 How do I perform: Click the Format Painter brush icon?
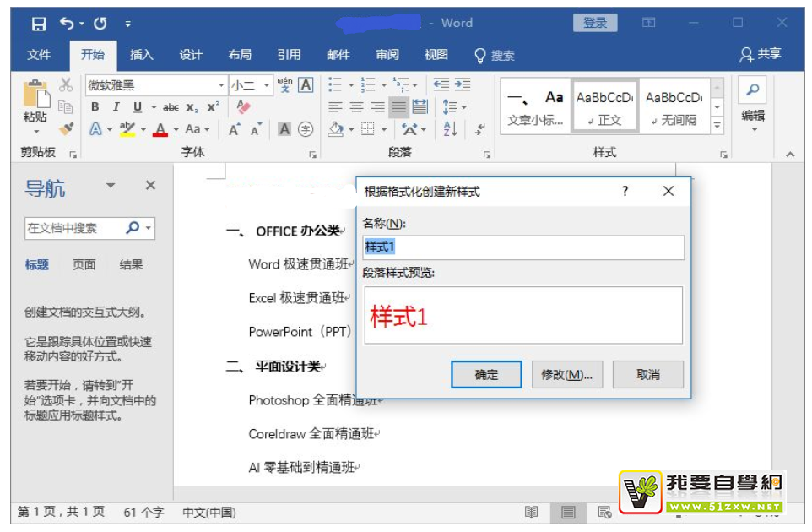65,129
